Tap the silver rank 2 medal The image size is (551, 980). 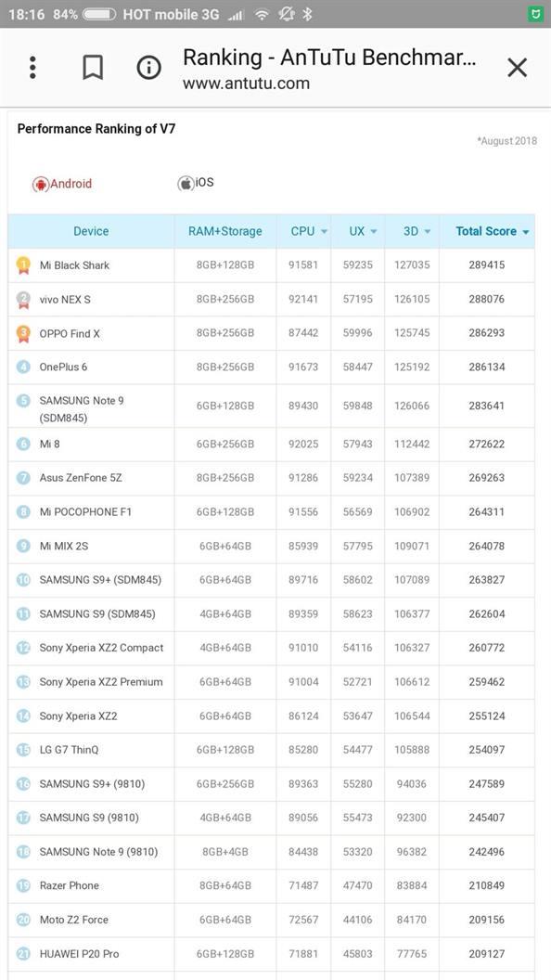[x=23, y=300]
